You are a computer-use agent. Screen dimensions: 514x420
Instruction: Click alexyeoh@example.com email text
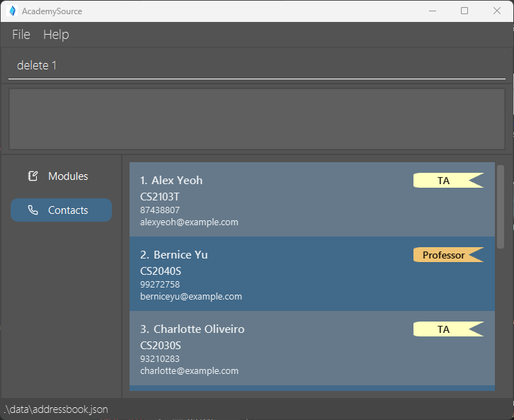[x=189, y=222]
